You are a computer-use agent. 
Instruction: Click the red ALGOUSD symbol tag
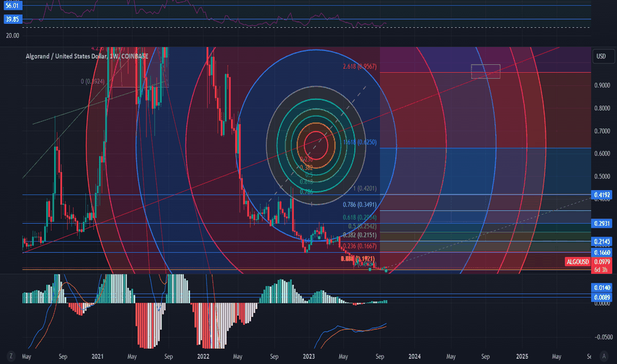click(x=578, y=261)
